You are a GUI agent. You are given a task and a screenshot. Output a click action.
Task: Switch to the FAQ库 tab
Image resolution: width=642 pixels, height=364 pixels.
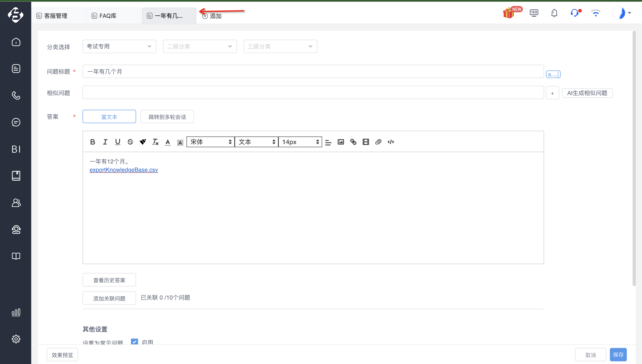pyautogui.click(x=114, y=16)
